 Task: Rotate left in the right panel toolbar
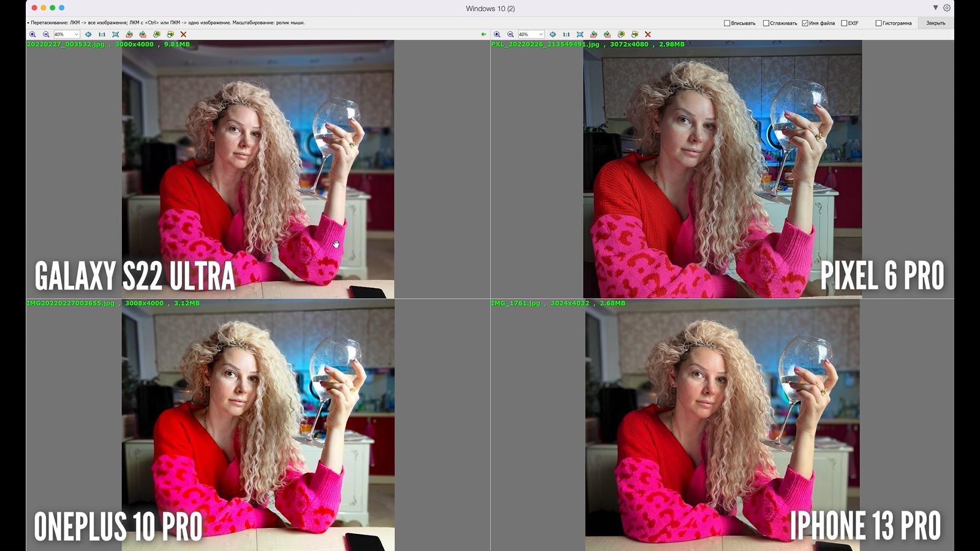(x=594, y=34)
